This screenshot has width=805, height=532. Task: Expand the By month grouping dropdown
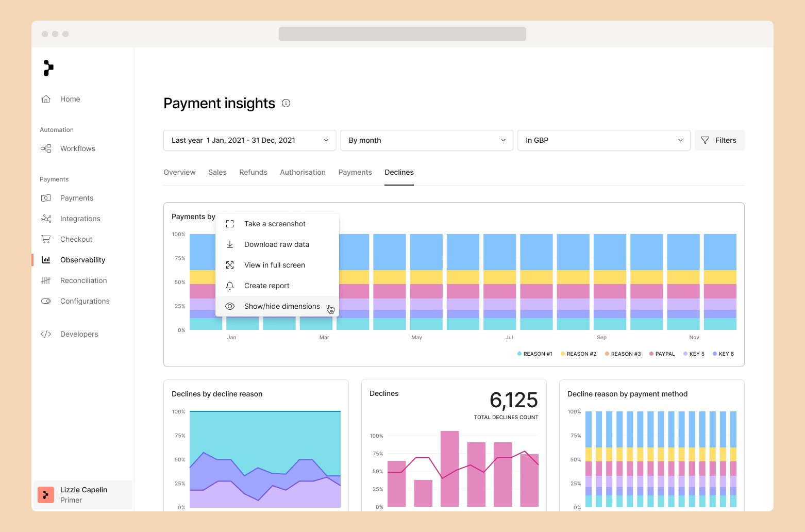[426, 140]
